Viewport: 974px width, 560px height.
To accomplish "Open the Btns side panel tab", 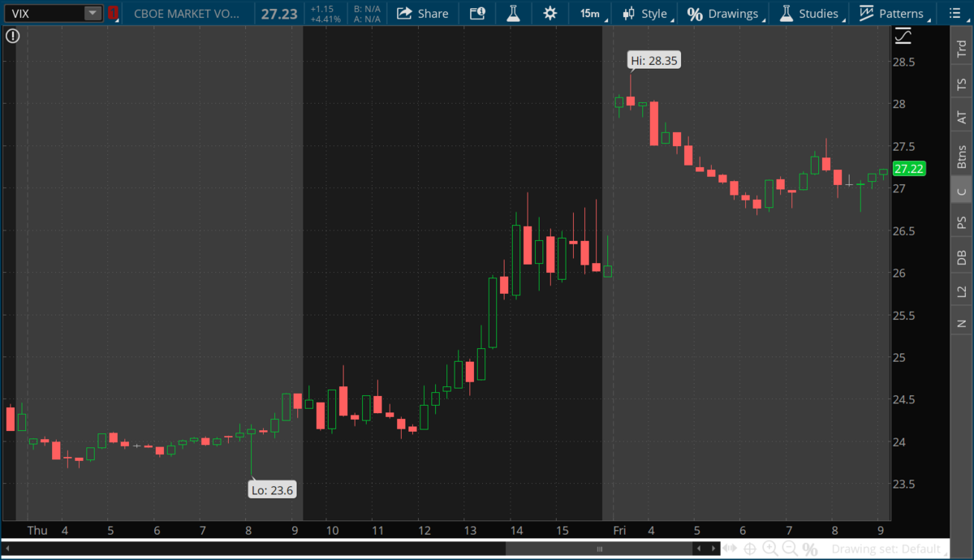I will tap(961, 155).
